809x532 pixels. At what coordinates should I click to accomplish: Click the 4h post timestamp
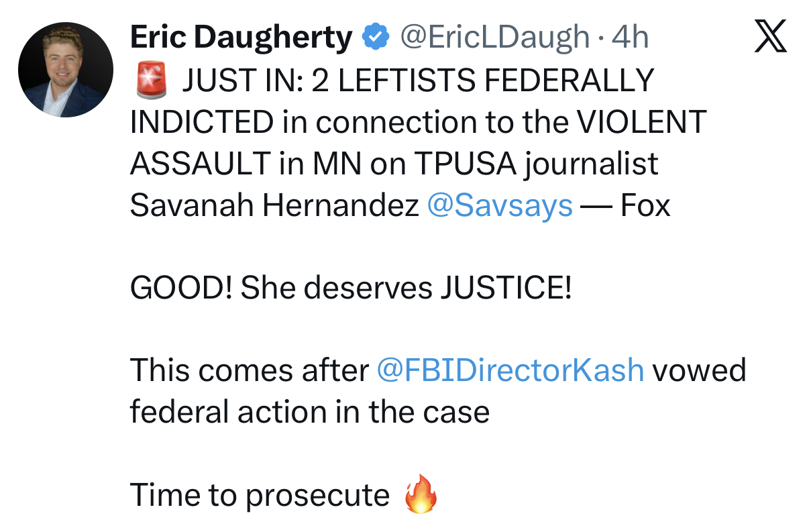(x=631, y=37)
